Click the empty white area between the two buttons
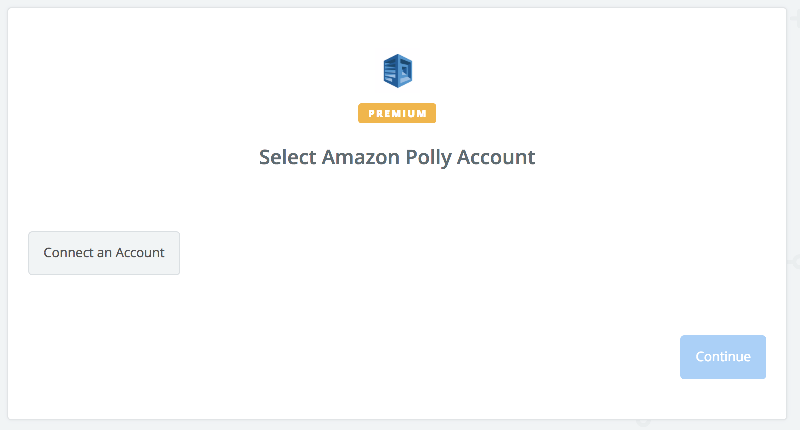Screen dimensions: 800x430 [x=429, y=306]
